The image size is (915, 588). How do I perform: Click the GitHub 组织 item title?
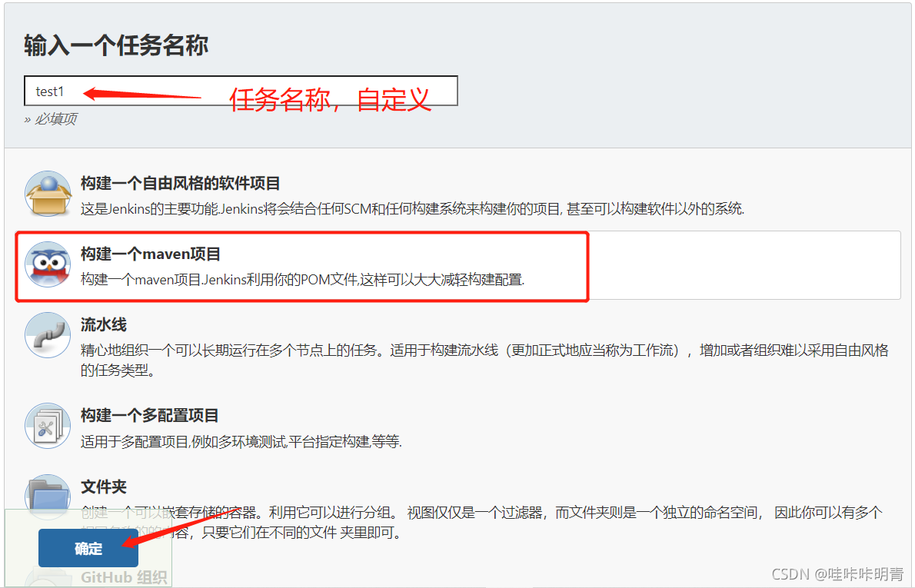[124, 577]
